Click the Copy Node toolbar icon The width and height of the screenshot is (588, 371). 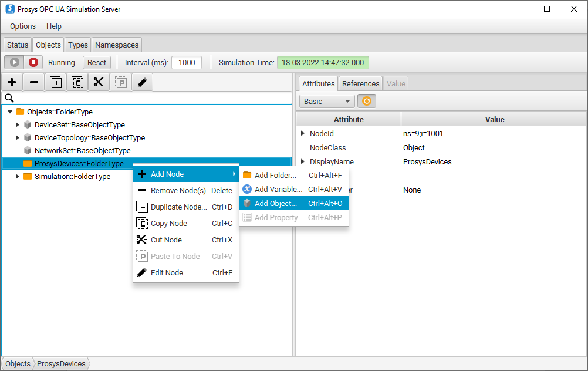77,82
